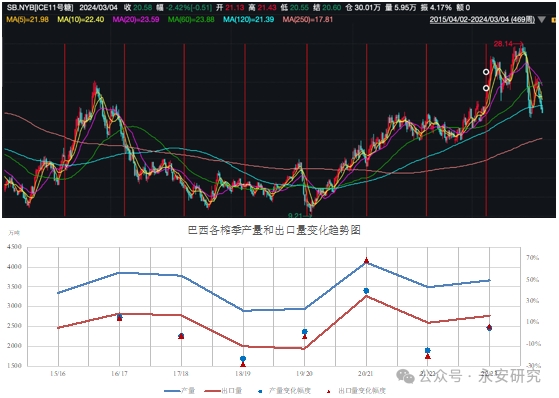Click the 产量变化幅度 blue dot legend icon
The image size is (559, 398).
point(260,391)
